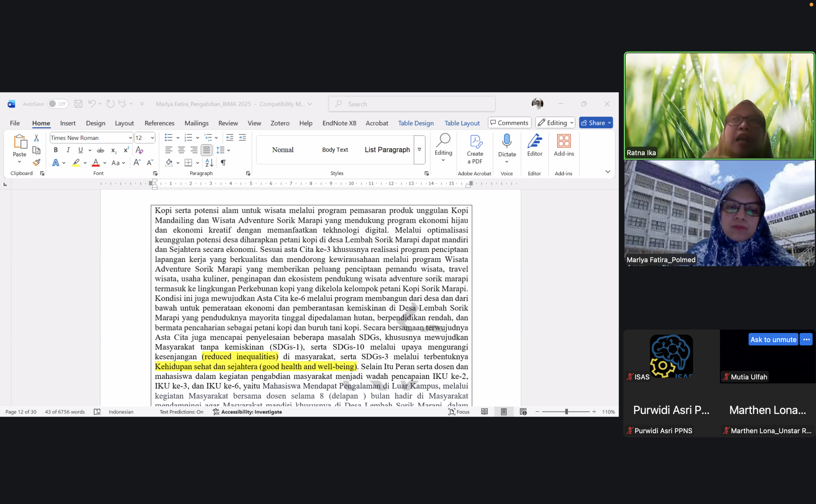Image resolution: width=816 pixels, height=504 pixels.
Task: Click the Save floppy disk icon
Action: [x=78, y=104]
